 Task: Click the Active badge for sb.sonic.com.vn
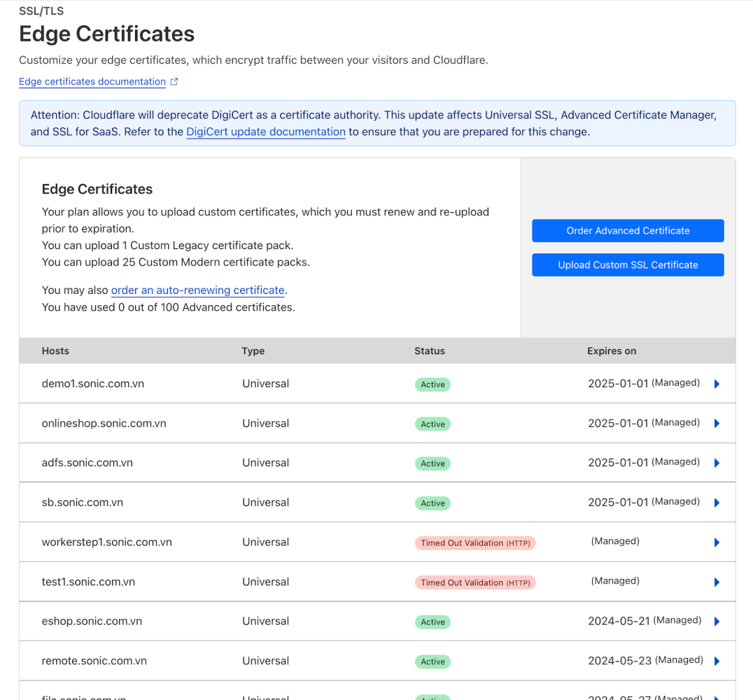pos(432,503)
